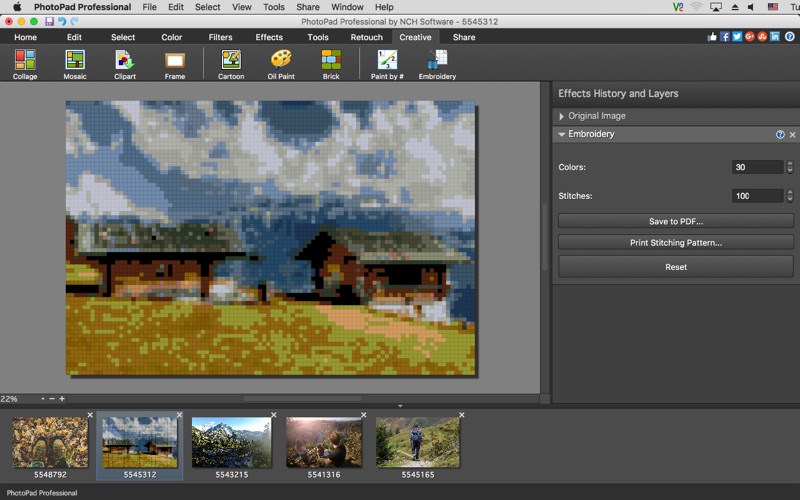Click the Colors value stepper

(x=790, y=167)
